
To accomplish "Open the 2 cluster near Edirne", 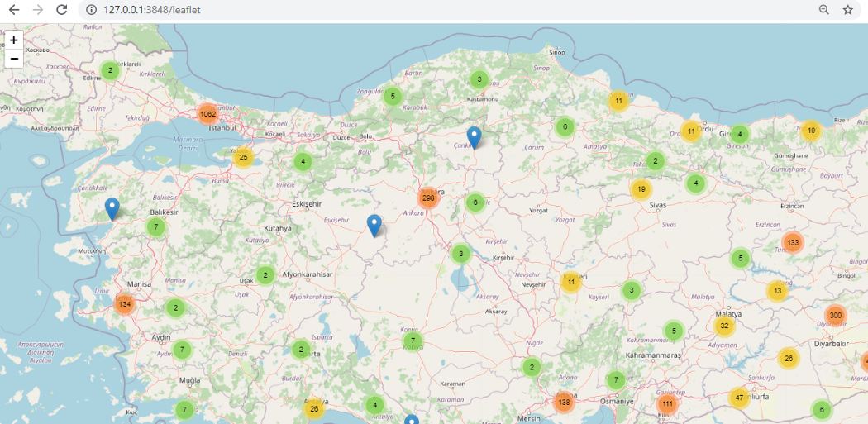I will click(110, 70).
